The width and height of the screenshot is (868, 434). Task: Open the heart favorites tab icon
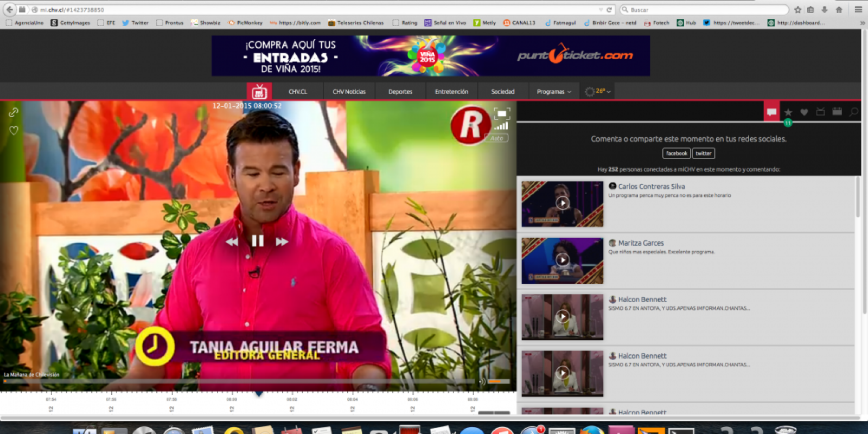805,112
